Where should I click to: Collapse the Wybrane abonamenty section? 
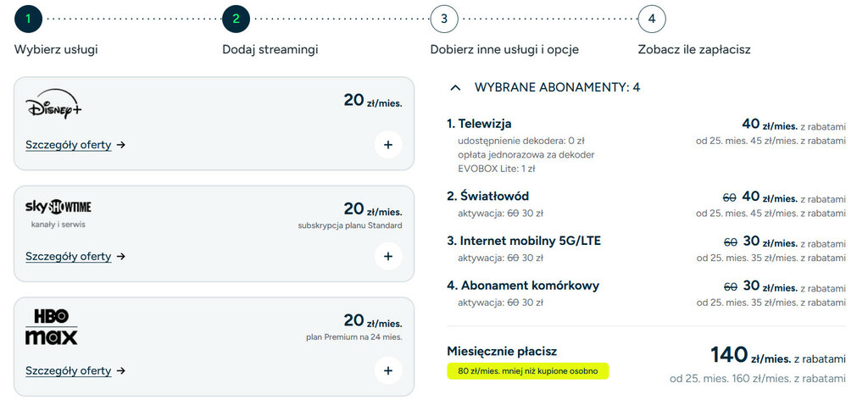point(455,87)
